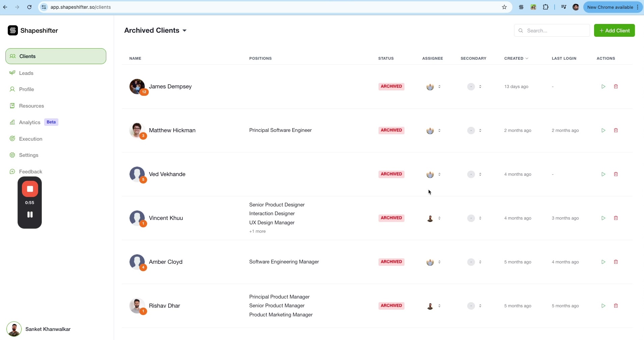Change assignee for James Dempsey
The image size is (644, 340).
point(434,87)
